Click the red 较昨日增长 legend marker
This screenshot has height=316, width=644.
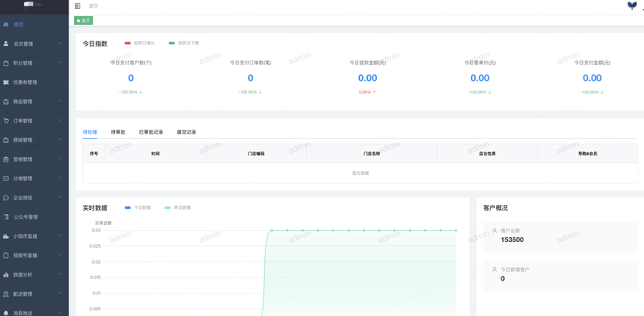tap(128, 43)
